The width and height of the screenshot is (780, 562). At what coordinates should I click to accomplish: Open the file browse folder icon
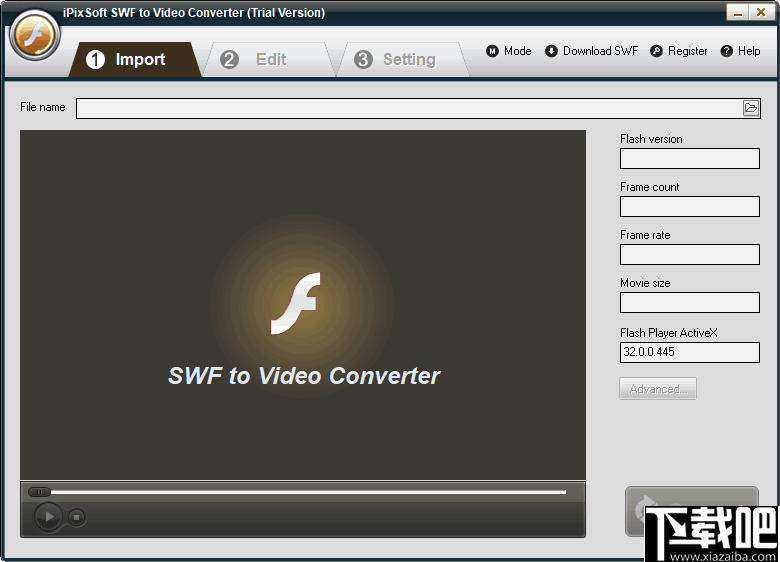(751, 108)
